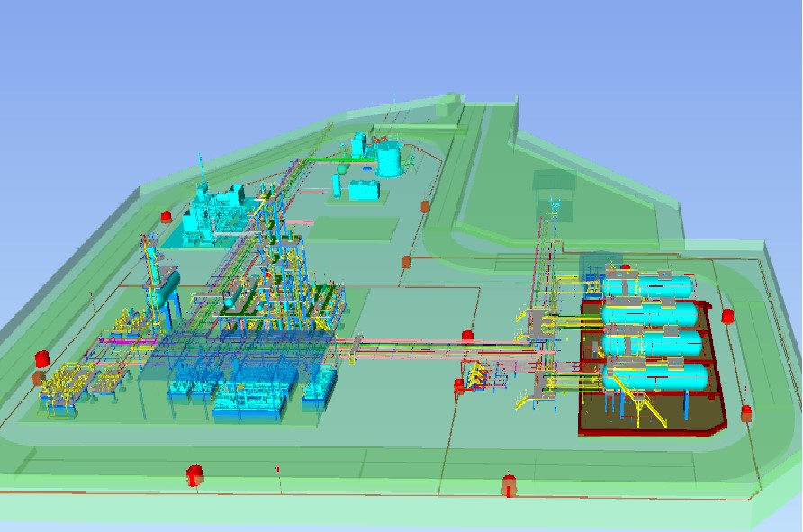The height and width of the screenshot is (532, 803).
Task: Click the red hydrant right of storage vessels
Action: [727, 316]
